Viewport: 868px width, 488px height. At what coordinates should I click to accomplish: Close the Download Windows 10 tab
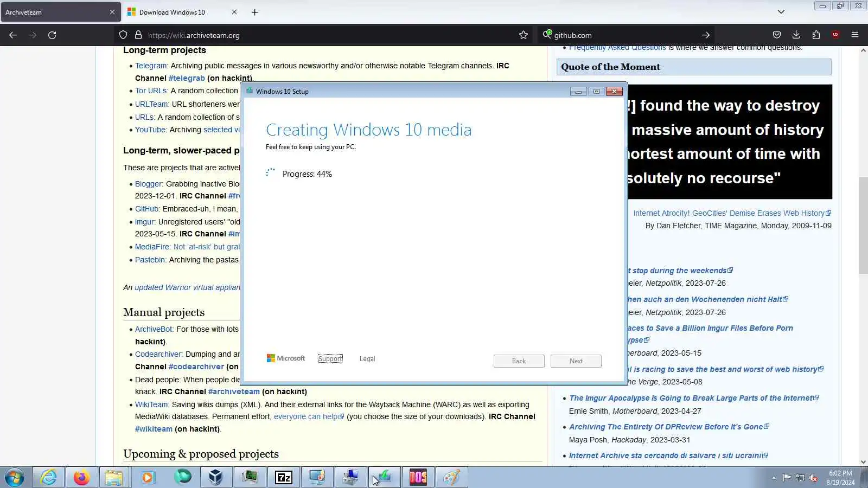[234, 12]
